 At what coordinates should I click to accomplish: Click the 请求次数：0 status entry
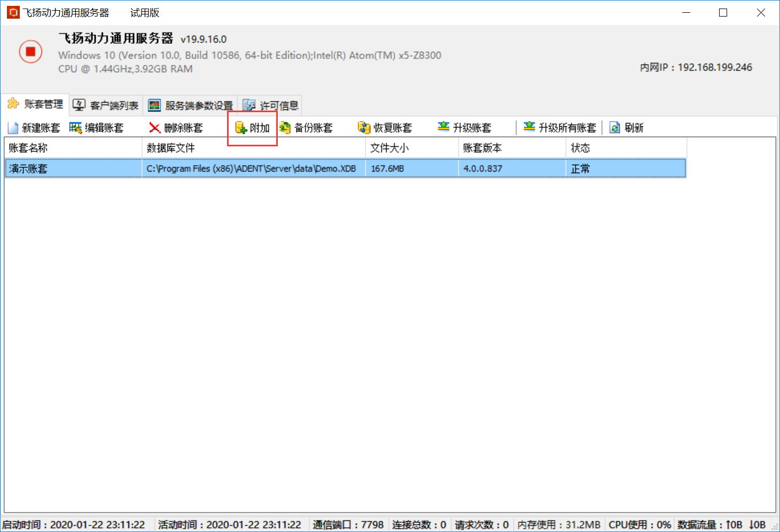click(x=482, y=525)
